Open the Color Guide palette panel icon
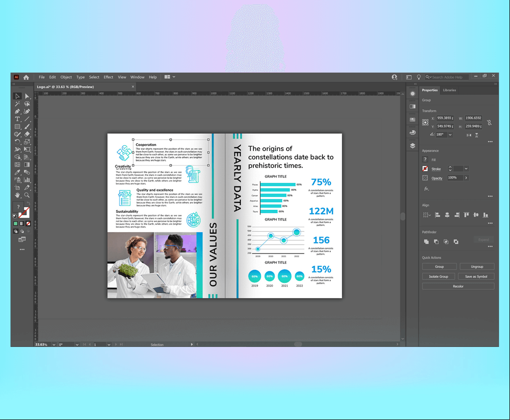The image size is (510, 420). pos(412,133)
